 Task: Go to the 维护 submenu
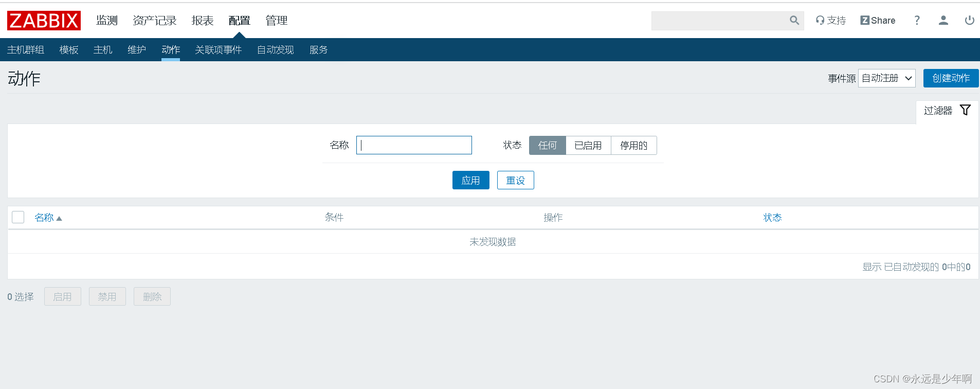click(137, 50)
